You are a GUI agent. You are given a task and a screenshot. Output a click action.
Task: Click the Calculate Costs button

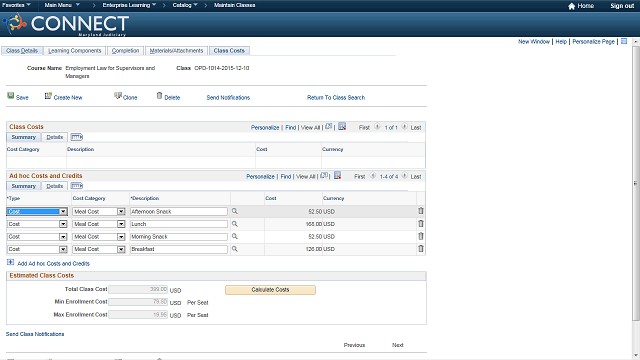click(270, 290)
